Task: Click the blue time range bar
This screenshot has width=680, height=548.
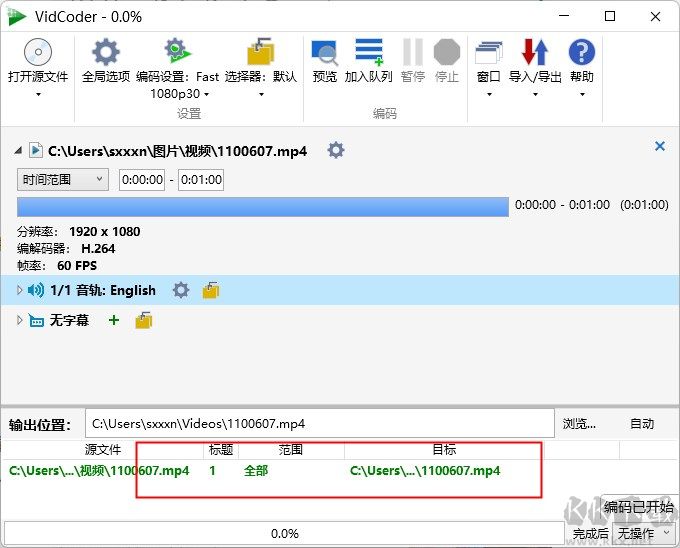Action: (x=263, y=207)
